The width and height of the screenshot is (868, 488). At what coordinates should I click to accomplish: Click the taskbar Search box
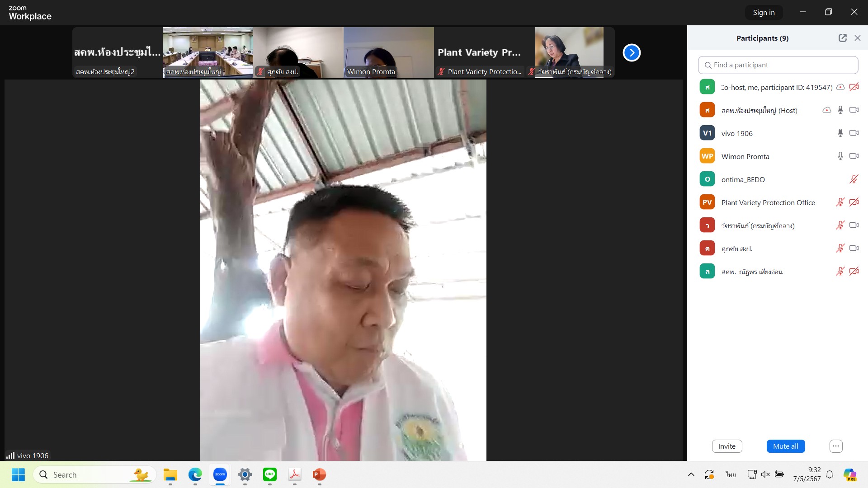94,475
